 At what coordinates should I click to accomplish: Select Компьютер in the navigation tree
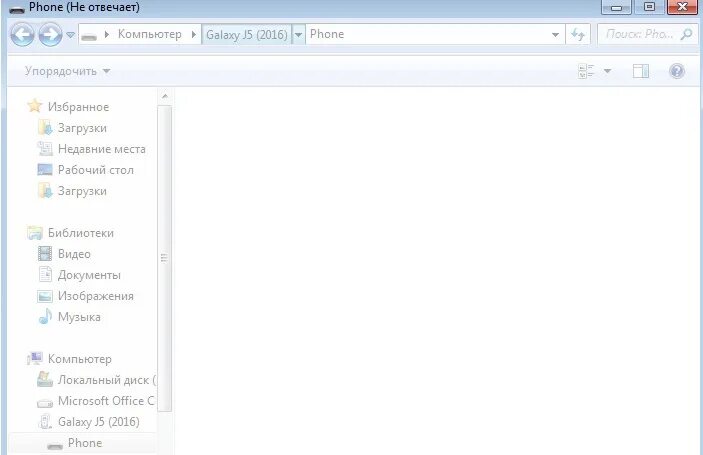79,359
